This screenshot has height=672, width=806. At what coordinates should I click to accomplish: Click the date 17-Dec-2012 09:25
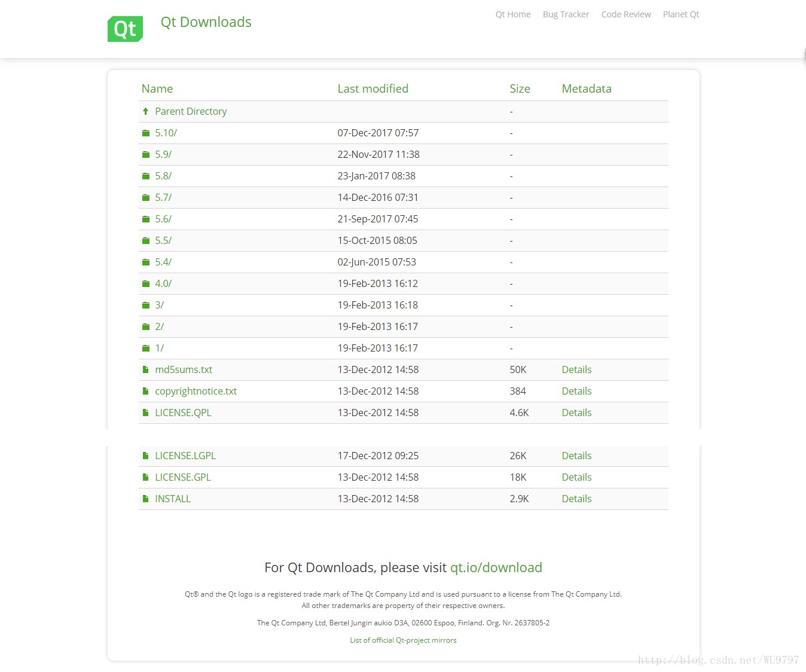point(378,456)
